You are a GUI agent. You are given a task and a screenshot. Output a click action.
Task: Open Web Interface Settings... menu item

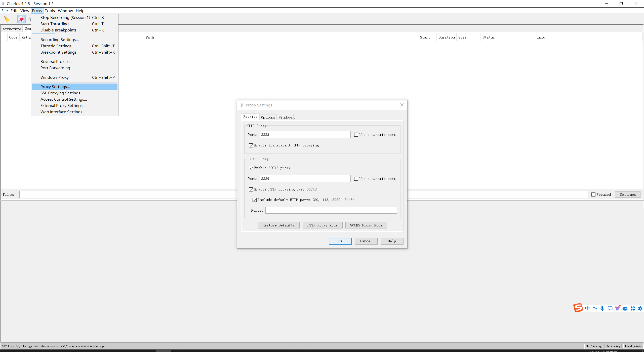(74, 112)
